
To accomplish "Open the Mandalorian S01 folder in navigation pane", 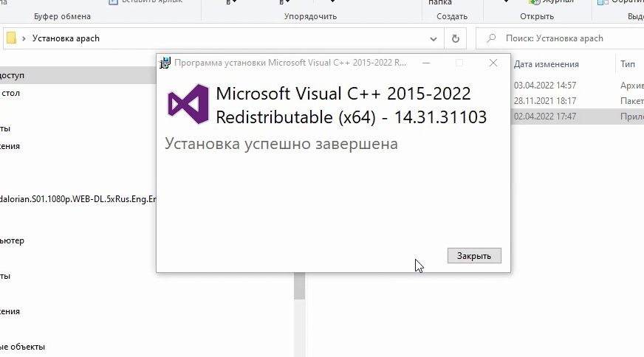I will pyautogui.click(x=78, y=199).
